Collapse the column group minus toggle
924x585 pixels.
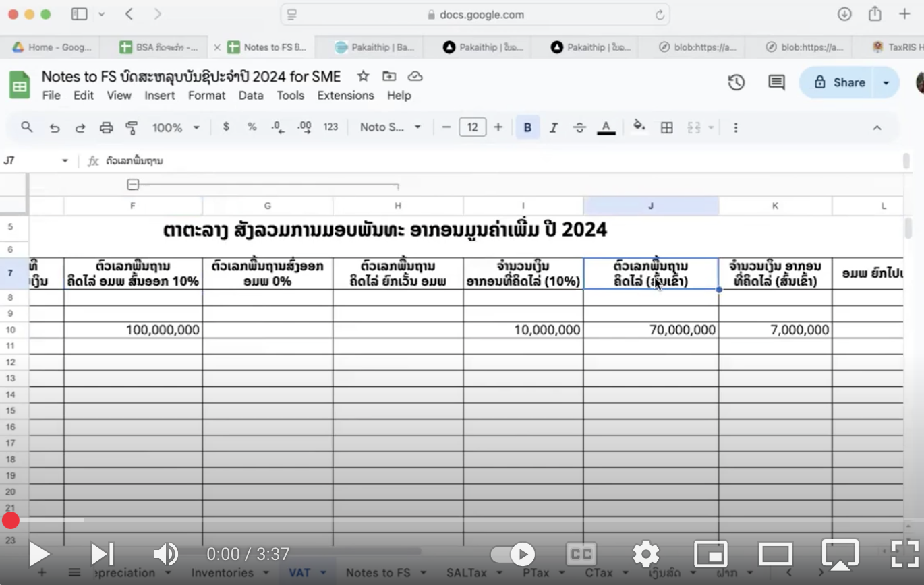tap(134, 185)
